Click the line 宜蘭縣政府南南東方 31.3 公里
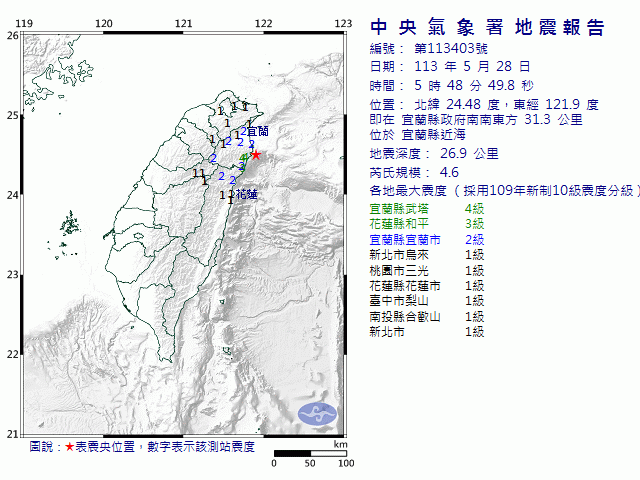This screenshot has width=640, height=480. [492, 120]
